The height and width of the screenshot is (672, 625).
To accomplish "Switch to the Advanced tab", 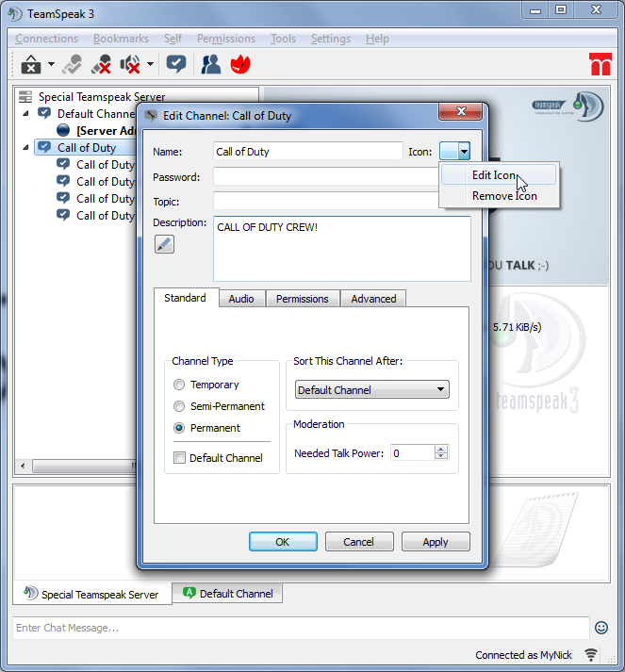I will click(373, 299).
